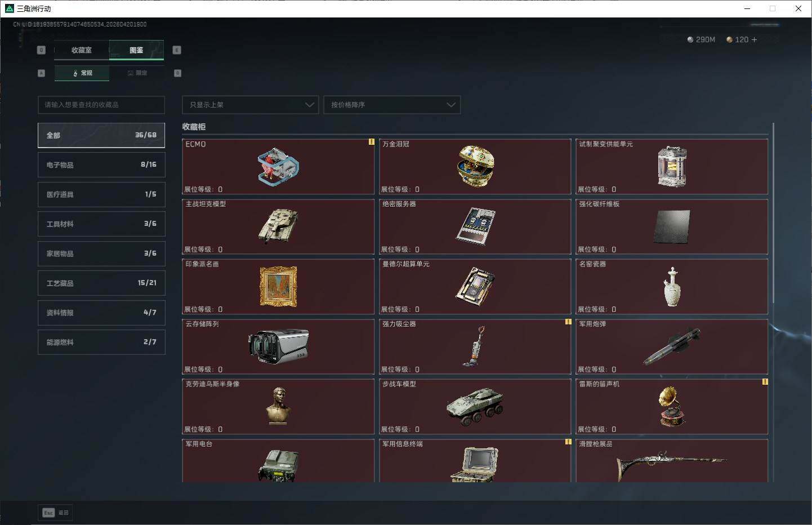Screen dimensions: 812x525
Task: Select the 云存储阵列 storage array
Action: pos(278,346)
